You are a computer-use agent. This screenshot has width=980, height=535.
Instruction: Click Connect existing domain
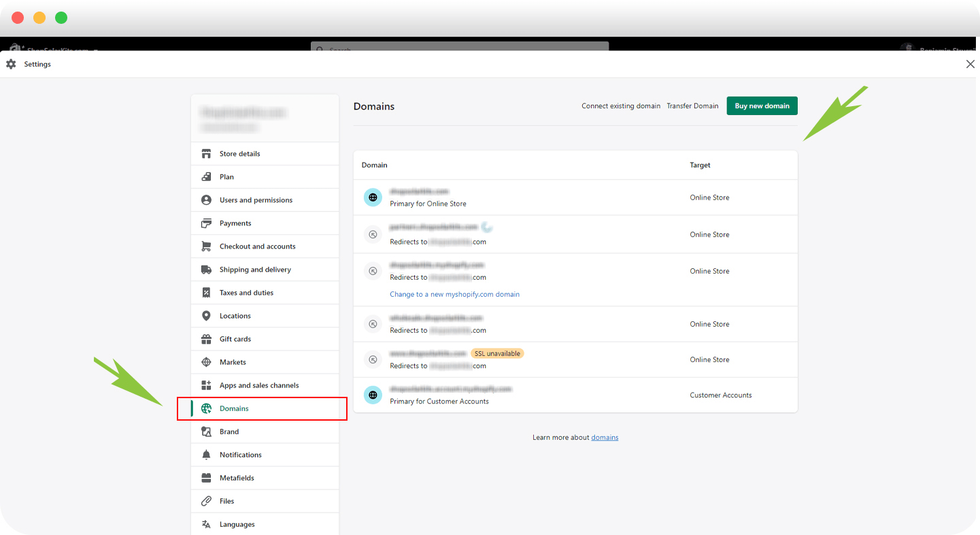(620, 106)
